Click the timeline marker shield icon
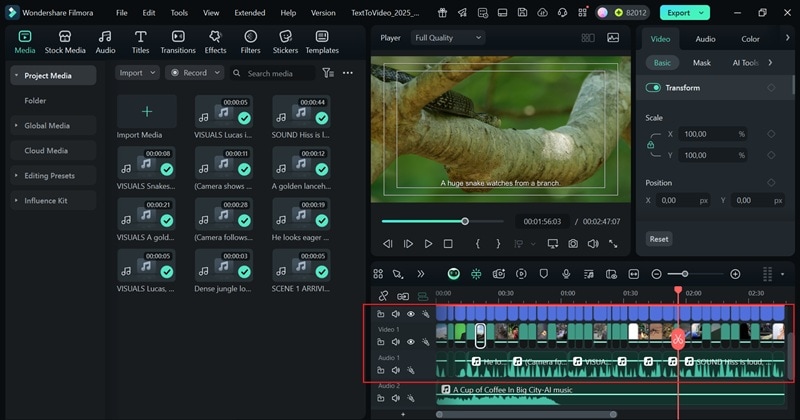 point(543,274)
